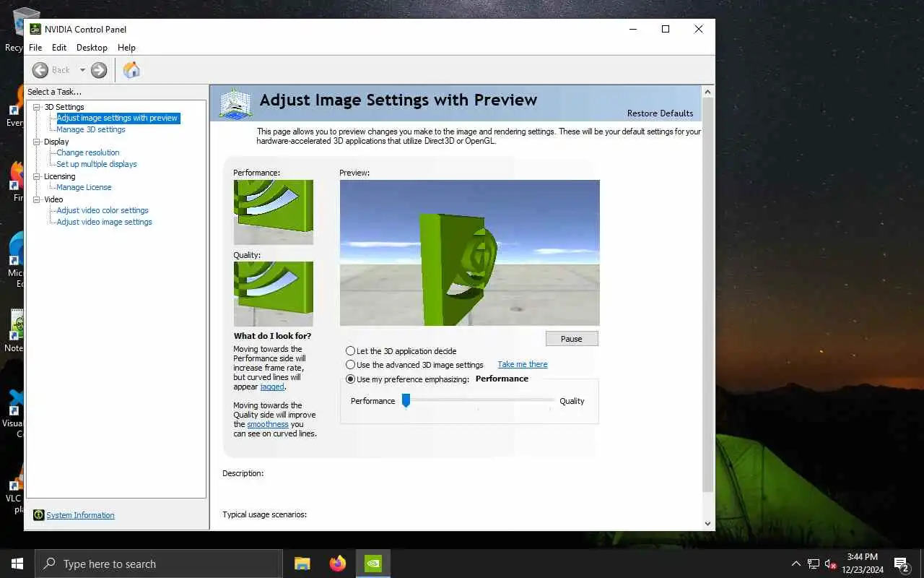The width and height of the screenshot is (924, 578).
Task: Click the jagged help link
Action: click(x=272, y=387)
